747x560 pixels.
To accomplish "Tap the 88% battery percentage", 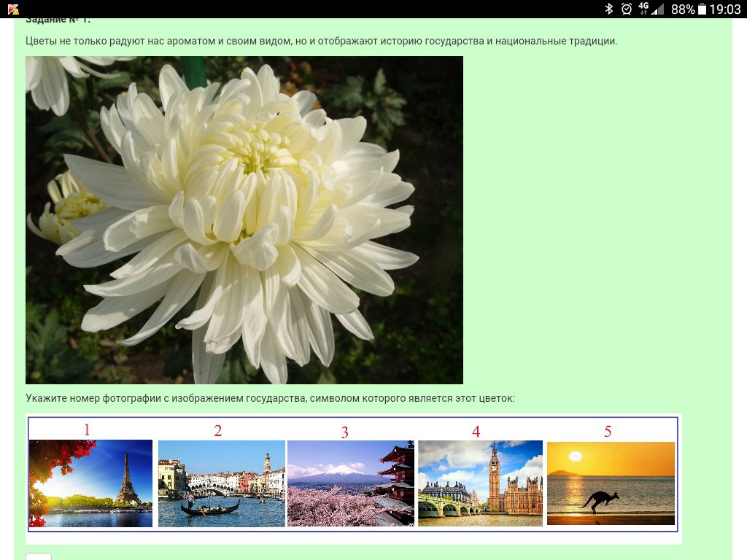I will coord(683,9).
